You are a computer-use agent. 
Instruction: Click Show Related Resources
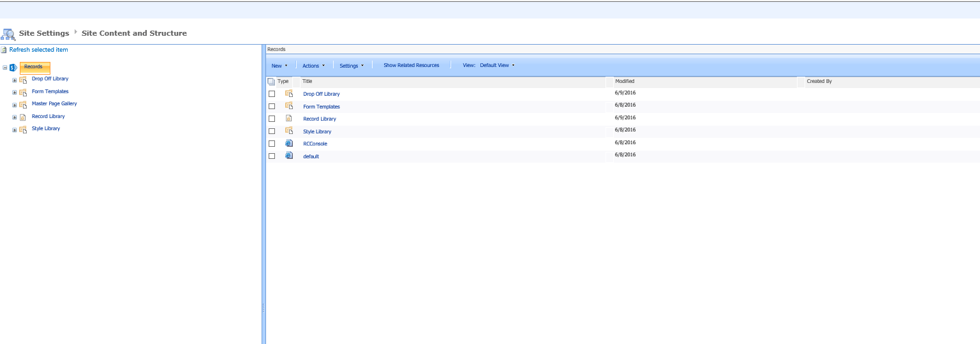pos(412,65)
